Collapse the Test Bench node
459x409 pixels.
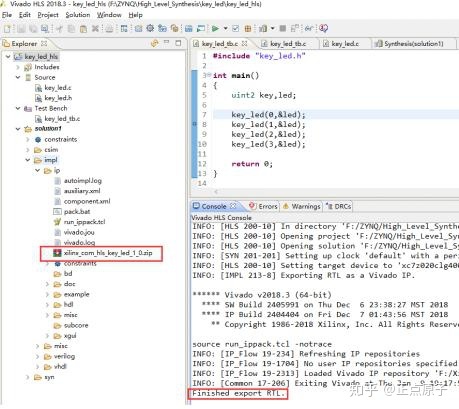pos(18,108)
